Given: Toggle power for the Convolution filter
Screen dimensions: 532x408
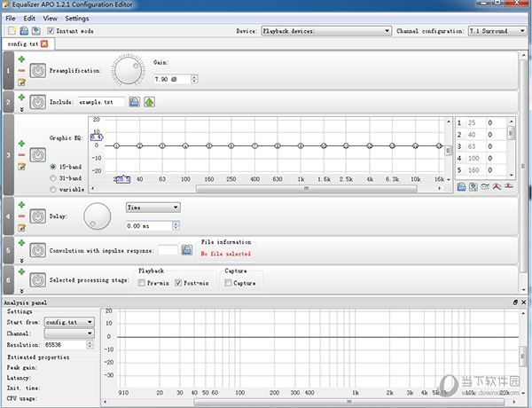Looking at the screenshot, I should click(x=37, y=250).
